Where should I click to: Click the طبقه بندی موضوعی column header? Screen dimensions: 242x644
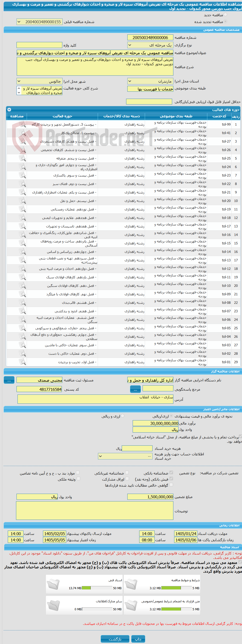[176, 116]
